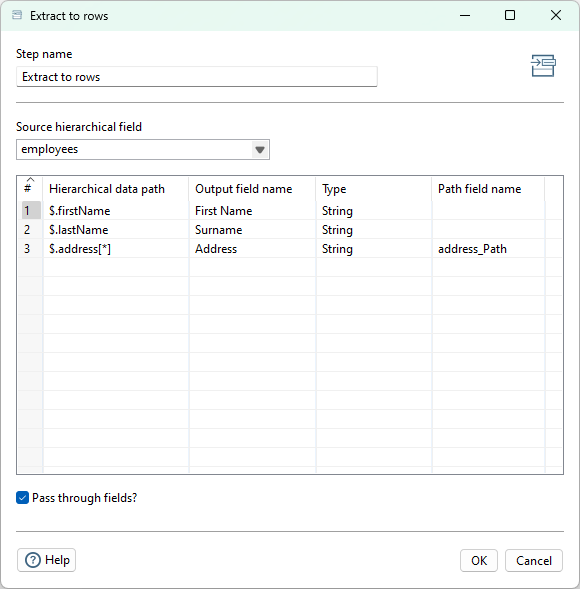Select row 1 number cell
Screen dimensions: 580x589
(x=31, y=210)
